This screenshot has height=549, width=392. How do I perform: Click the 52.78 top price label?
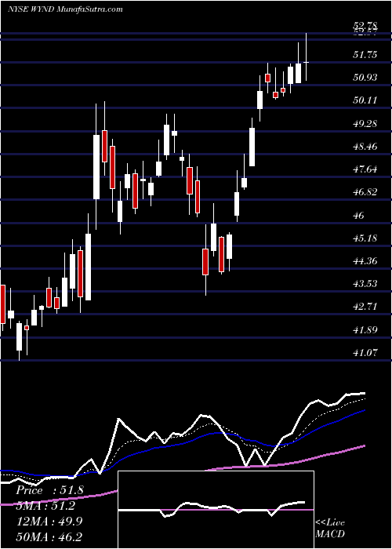pyautogui.click(x=365, y=25)
